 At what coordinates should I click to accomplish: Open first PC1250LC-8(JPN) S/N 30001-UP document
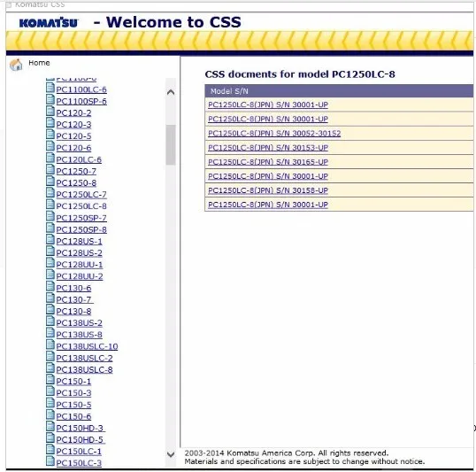pyautogui.click(x=268, y=104)
